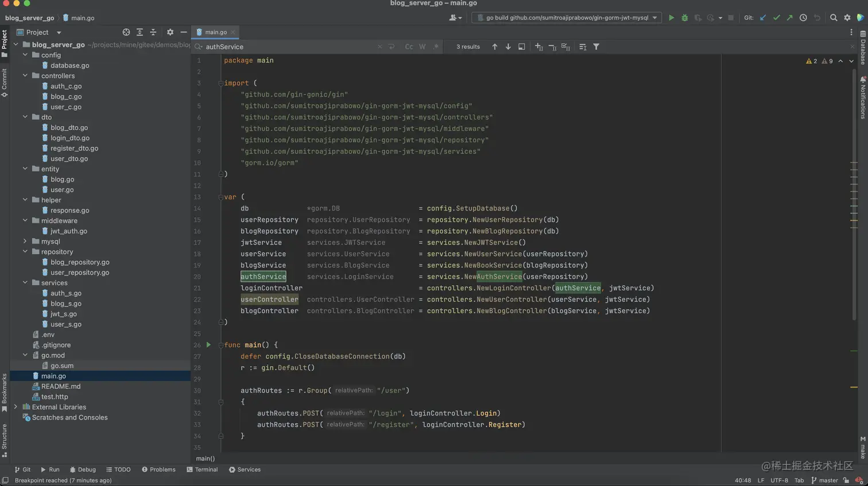Expand the mysql folder in project tree
Screen dimensions: 868x486
(x=25, y=242)
